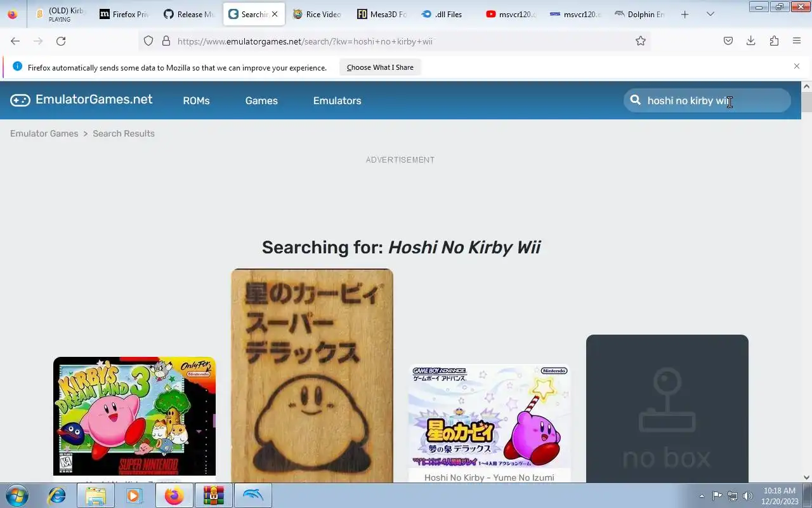Reload the current page

[61, 41]
